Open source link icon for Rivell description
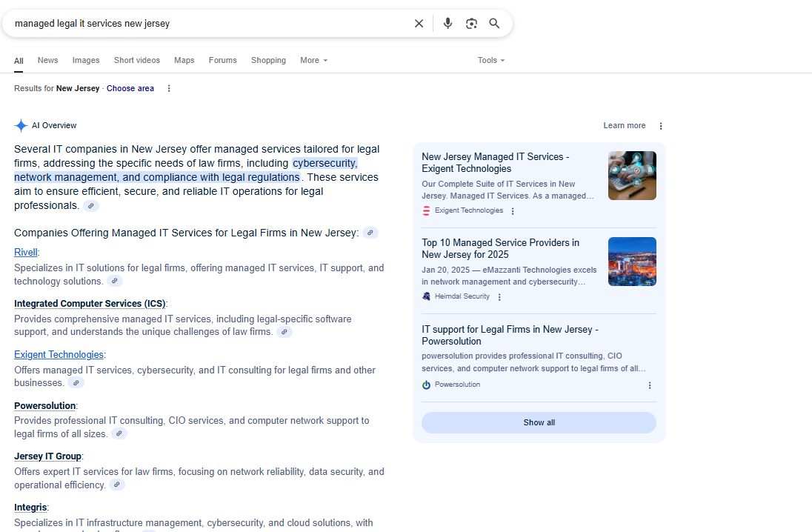The width and height of the screenshot is (812, 532). tap(115, 282)
